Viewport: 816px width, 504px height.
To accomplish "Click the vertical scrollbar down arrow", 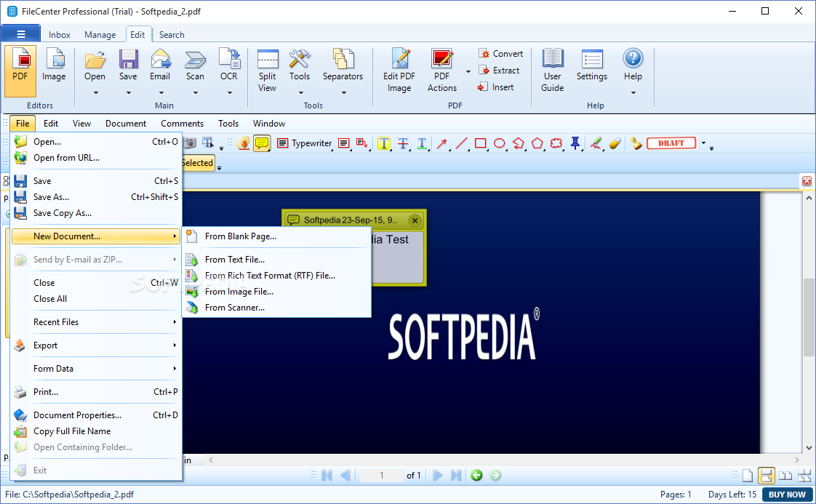I will click(x=809, y=448).
